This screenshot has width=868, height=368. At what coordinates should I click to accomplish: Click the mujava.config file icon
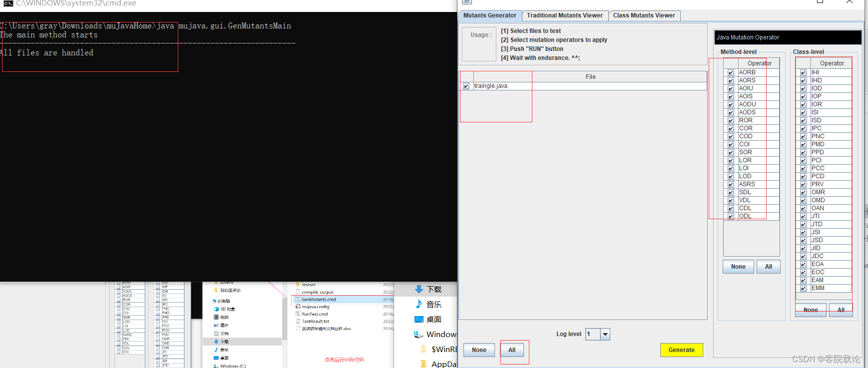tap(298, 307)
